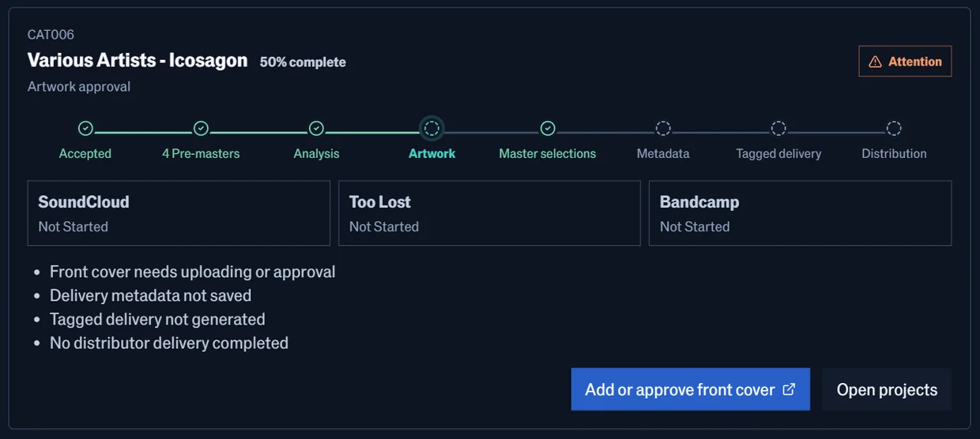
Task: Select the Artwork step dashed circle
Action: pyautogui.click(x=432, y=128)
